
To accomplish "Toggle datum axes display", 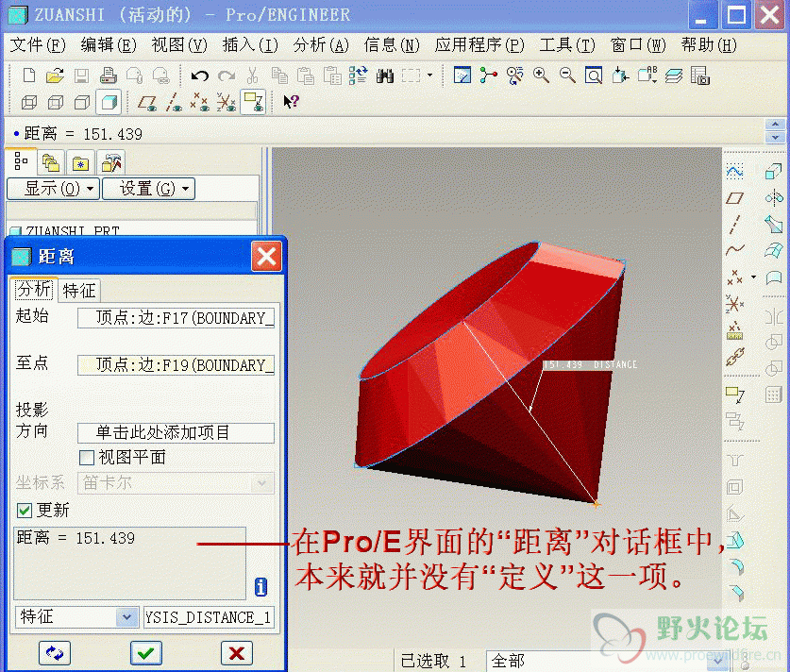I will click(174, 102).
